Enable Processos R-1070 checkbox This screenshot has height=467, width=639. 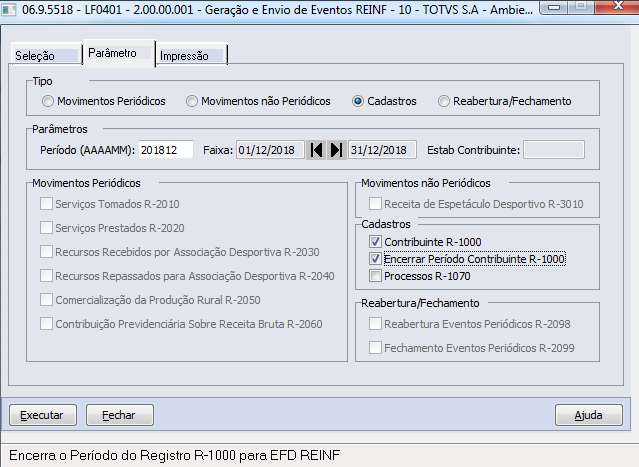[x=375, y=276]
